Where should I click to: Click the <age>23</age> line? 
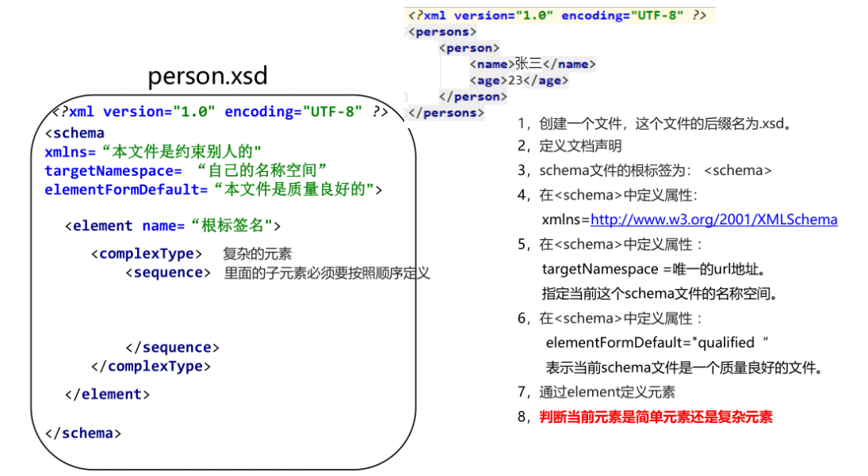pos(518,80)
